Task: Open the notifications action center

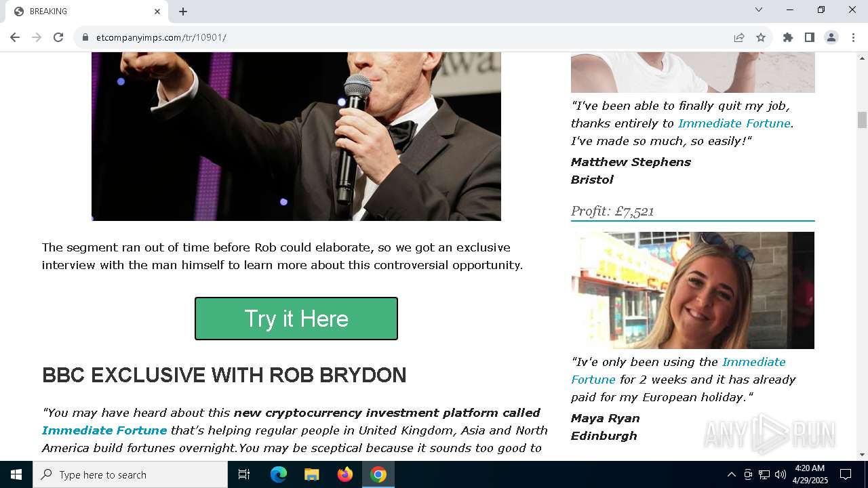Action: (x=846, y=474)
